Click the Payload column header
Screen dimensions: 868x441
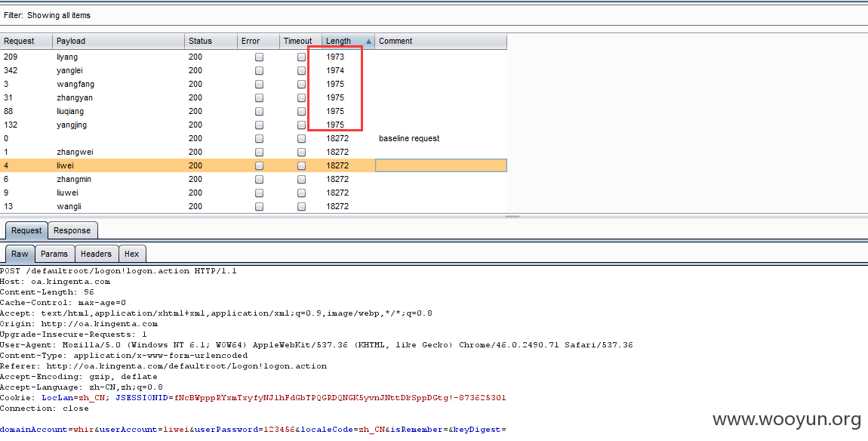(119, 41)
